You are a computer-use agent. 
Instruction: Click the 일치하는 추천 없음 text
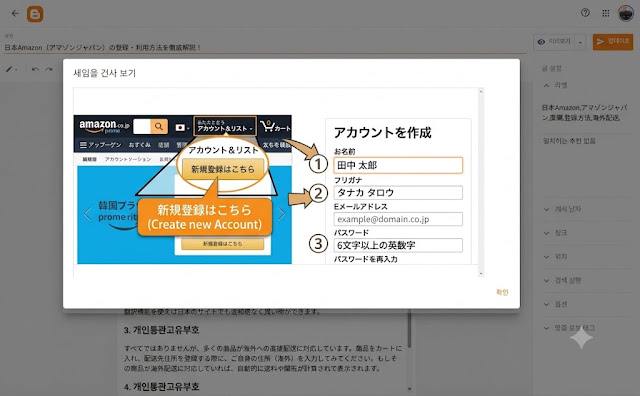[569, 141]
